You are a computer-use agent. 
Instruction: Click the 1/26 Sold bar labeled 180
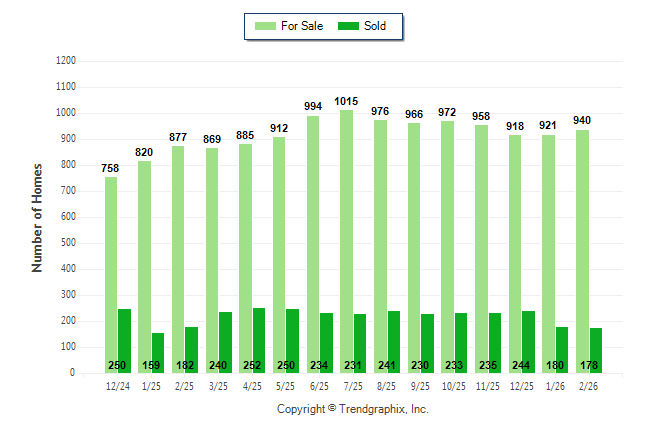562,343
